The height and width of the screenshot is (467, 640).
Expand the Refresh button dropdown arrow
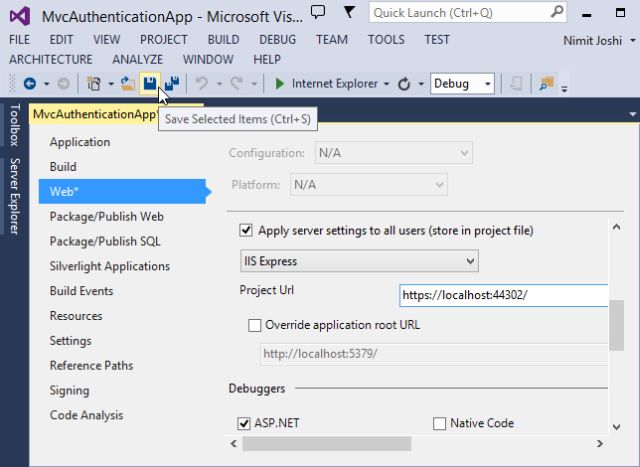[421, 84]
